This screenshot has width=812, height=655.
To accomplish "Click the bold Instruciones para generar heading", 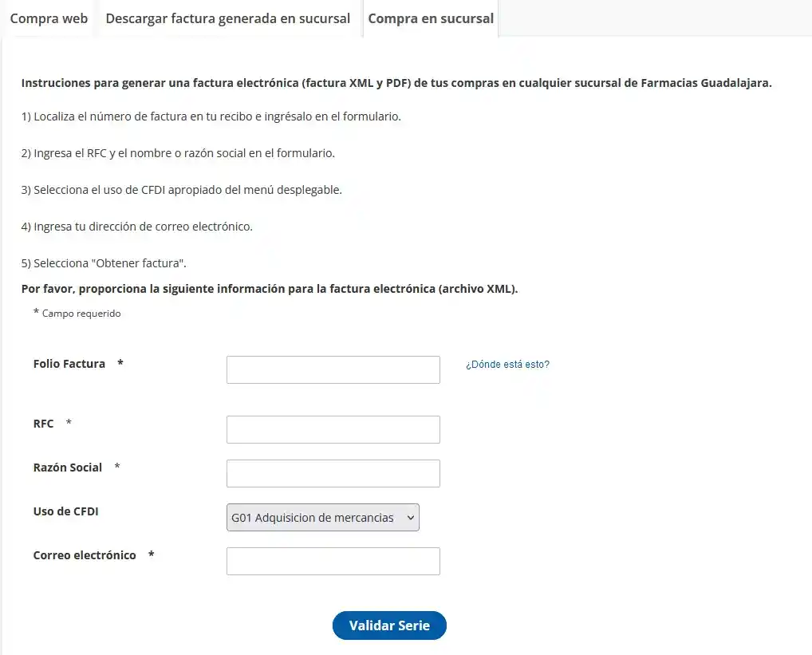I will pyautogui.click(x=396, y=83).
